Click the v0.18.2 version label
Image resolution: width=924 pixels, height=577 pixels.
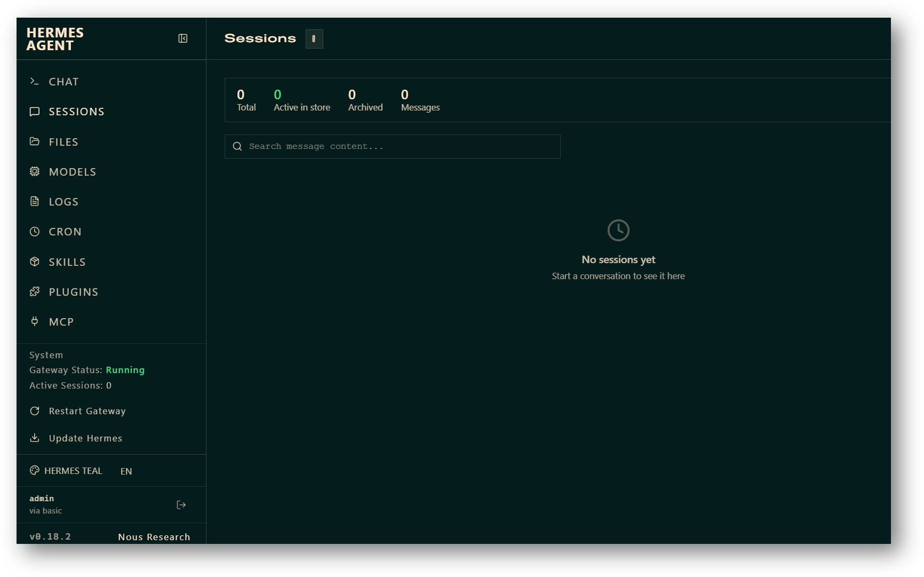(50, 536)
